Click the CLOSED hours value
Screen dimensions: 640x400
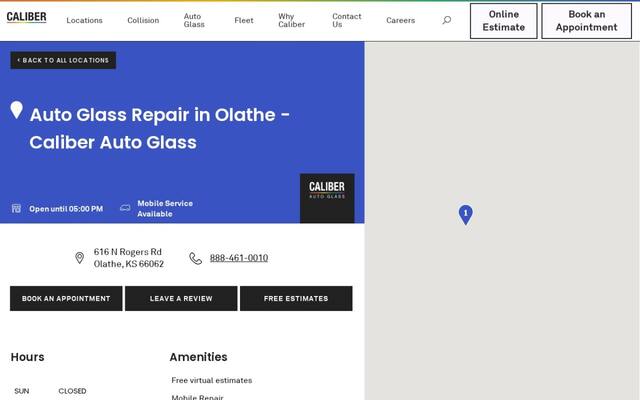click(72, 391)
